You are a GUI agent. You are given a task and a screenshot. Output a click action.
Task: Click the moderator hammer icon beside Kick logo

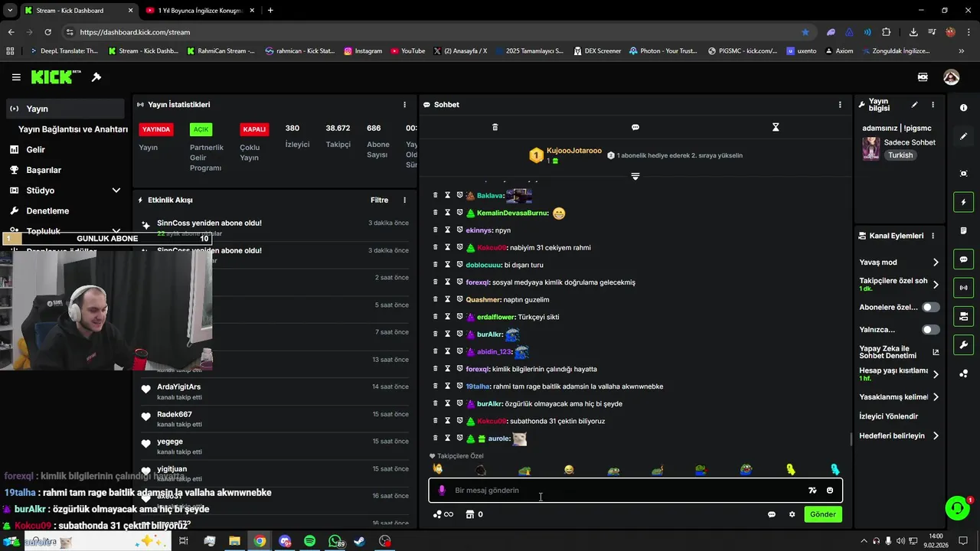pyautogui.click(x=96, y=77)
